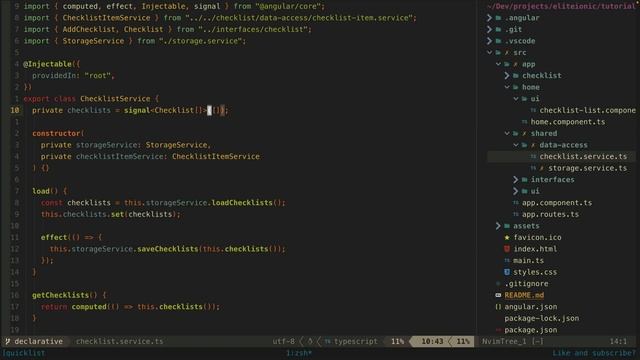Click the .git folder icon
The height and width of the screenshot is (360, 640).
(x=498, y=29)
